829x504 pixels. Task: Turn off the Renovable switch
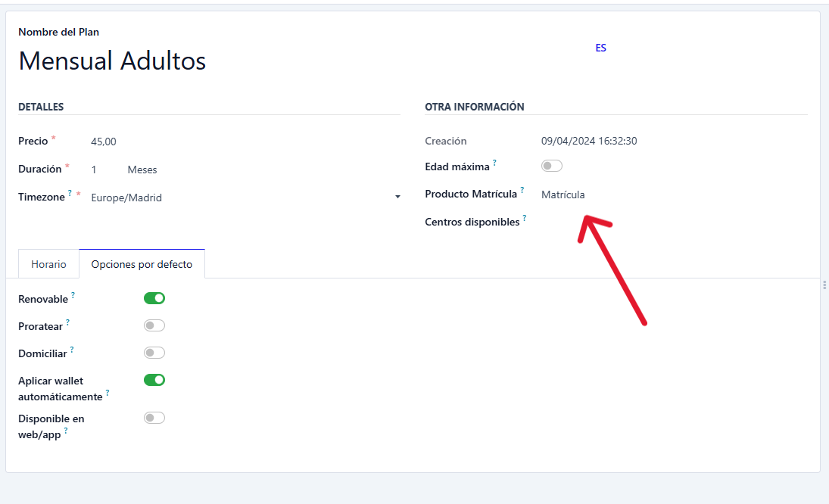pos(154,298)
